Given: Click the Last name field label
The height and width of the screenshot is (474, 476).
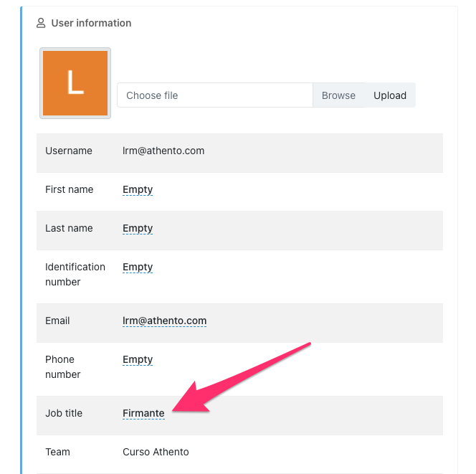Looking at the screenshot, I should tap(69, 229).
